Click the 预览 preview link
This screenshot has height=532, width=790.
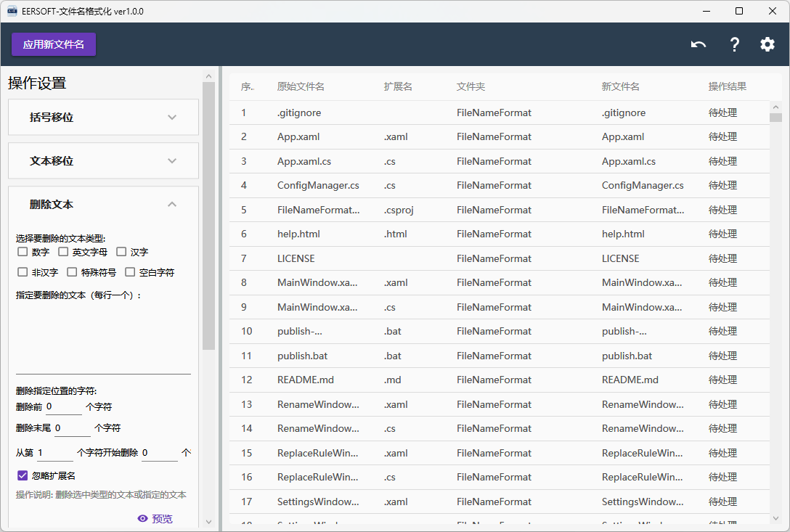point(162,518)
